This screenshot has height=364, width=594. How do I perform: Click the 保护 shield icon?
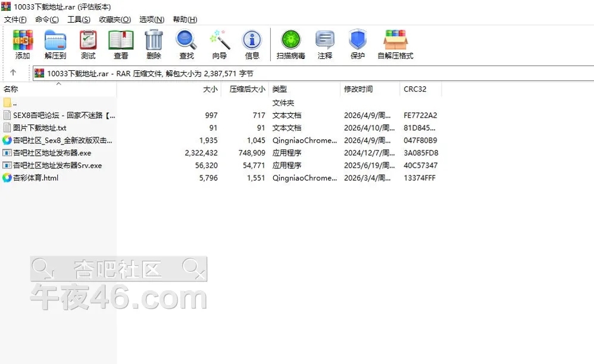[x=358, y=45]
